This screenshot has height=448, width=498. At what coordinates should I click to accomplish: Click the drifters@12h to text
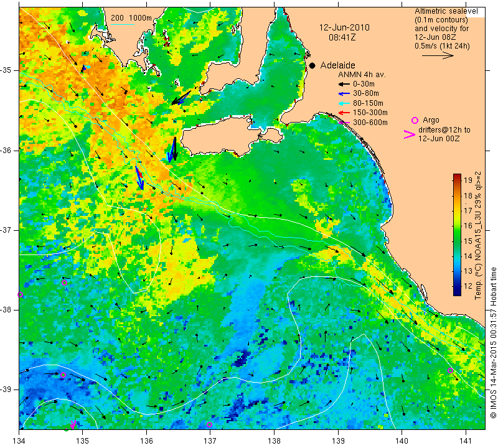pos(444,130)
